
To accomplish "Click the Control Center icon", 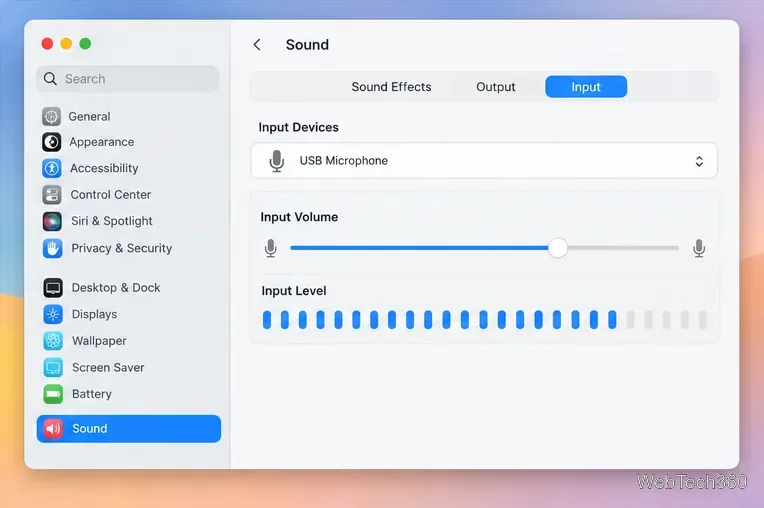I will pyautogui.click(x=52, y=195).
